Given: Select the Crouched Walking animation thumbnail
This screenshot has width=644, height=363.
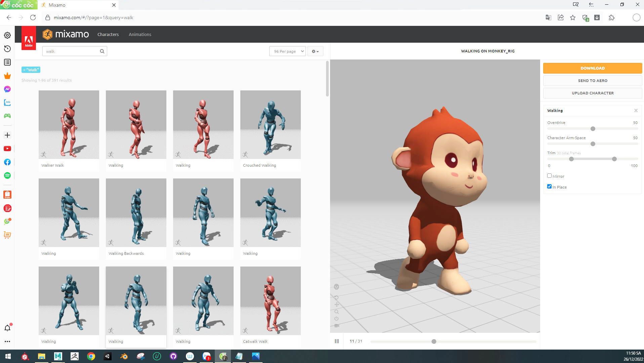Looking at the screenshot, I should (271, 125).
